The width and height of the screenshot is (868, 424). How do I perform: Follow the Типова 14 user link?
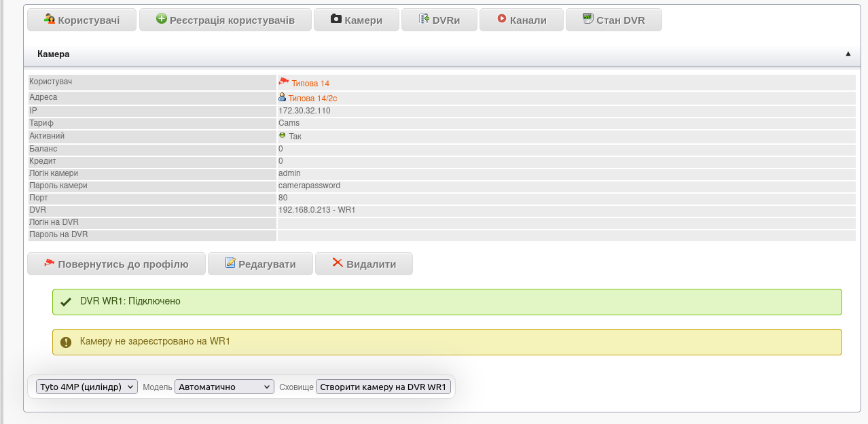(310, 84)
